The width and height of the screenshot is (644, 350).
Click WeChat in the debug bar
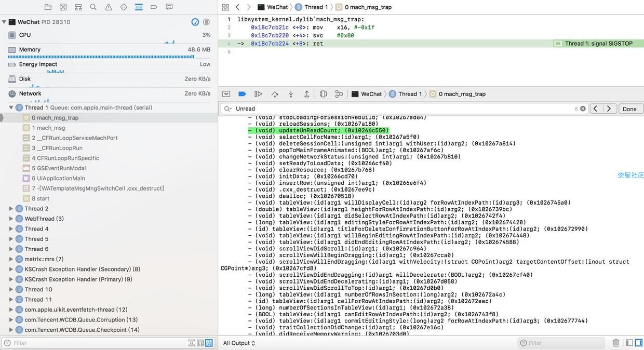367,94
